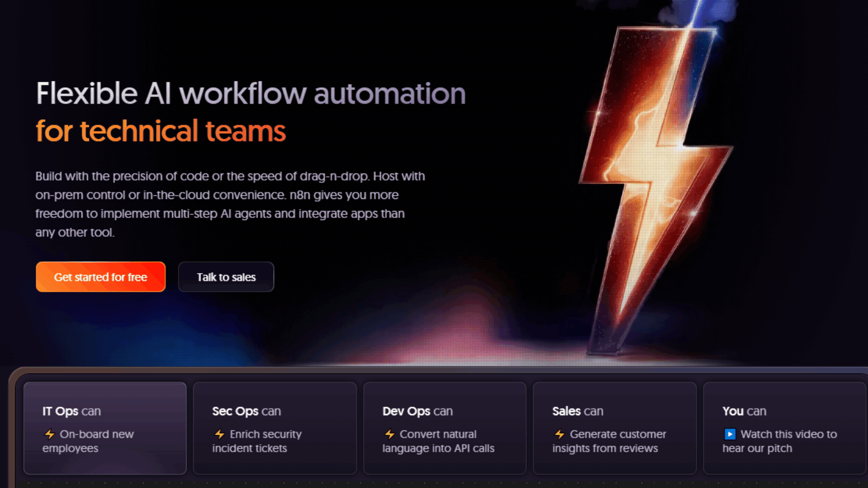Click the incident tickets description text
The image size is (868, 488).
(x=250, y=448)
